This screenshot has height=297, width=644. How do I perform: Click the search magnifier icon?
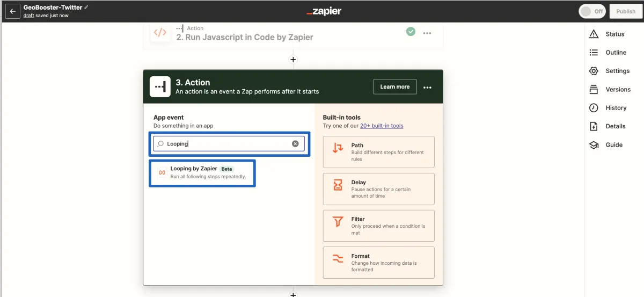click(x=160, y=144)
